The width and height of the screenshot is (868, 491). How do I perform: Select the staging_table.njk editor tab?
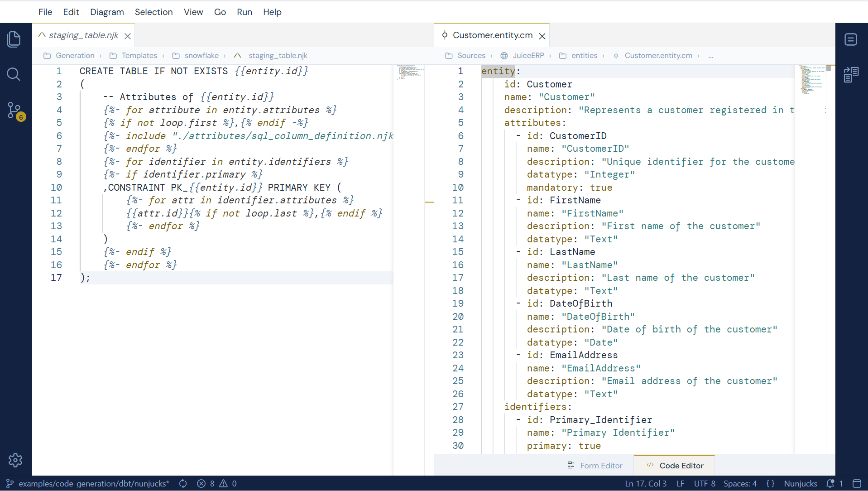pyautogui.click(x=83, y=35)
